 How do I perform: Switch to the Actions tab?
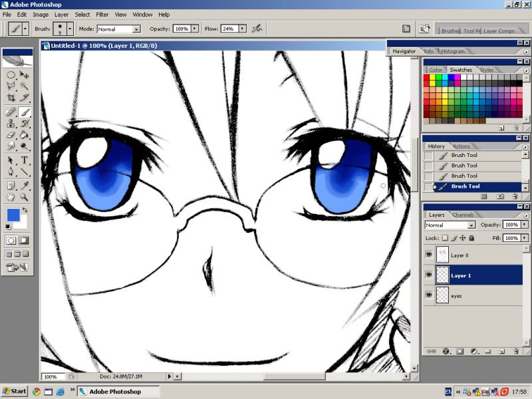462,146
